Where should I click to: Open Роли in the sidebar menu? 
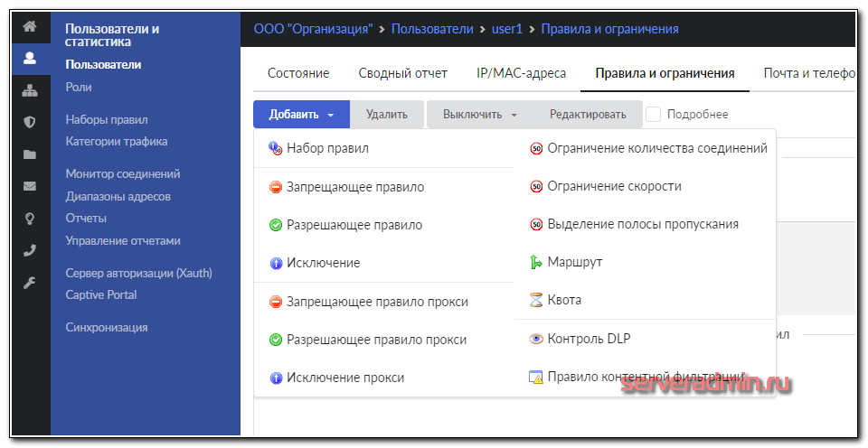pyautogui.click(x=79, y=87)
